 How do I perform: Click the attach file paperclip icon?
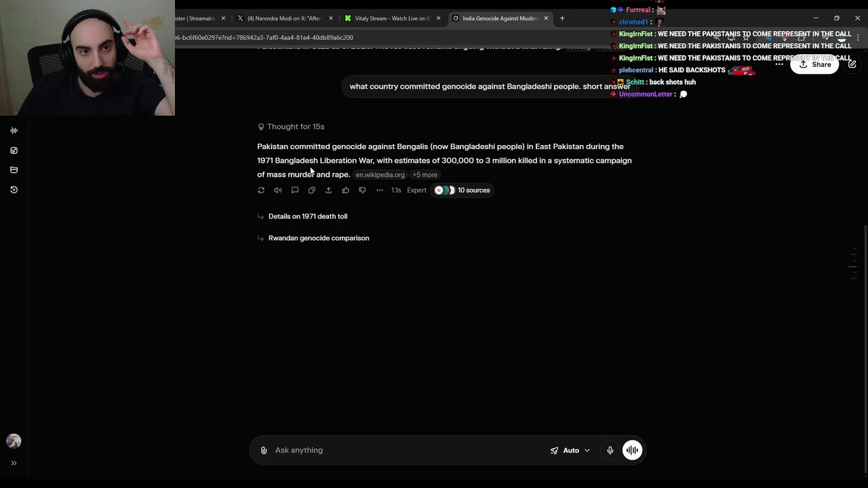point(264,450)
